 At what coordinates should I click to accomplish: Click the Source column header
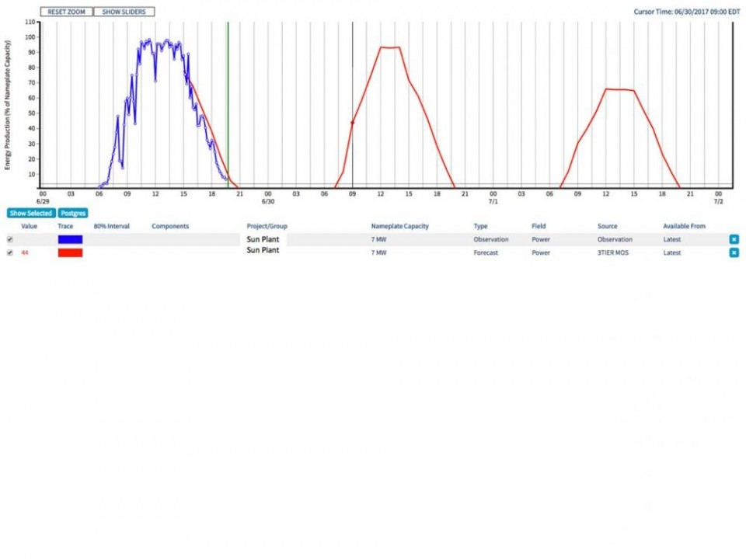[x=607, y=226]
